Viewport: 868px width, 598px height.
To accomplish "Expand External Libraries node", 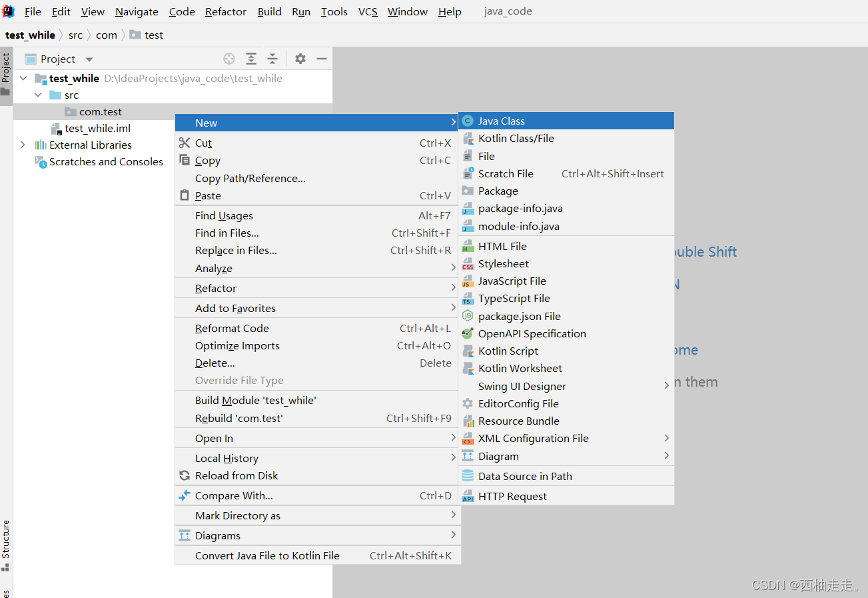I will coord(23,145).
